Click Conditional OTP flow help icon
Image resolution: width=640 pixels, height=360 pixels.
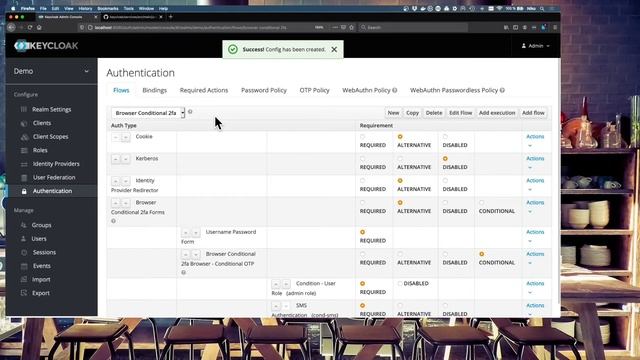click(184, 272)
